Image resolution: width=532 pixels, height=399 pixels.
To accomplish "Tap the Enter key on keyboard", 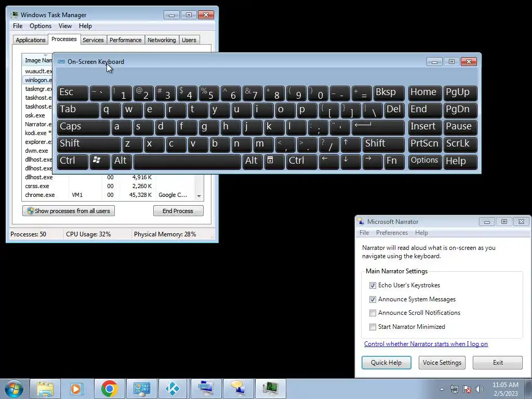I will coord(378,127).
